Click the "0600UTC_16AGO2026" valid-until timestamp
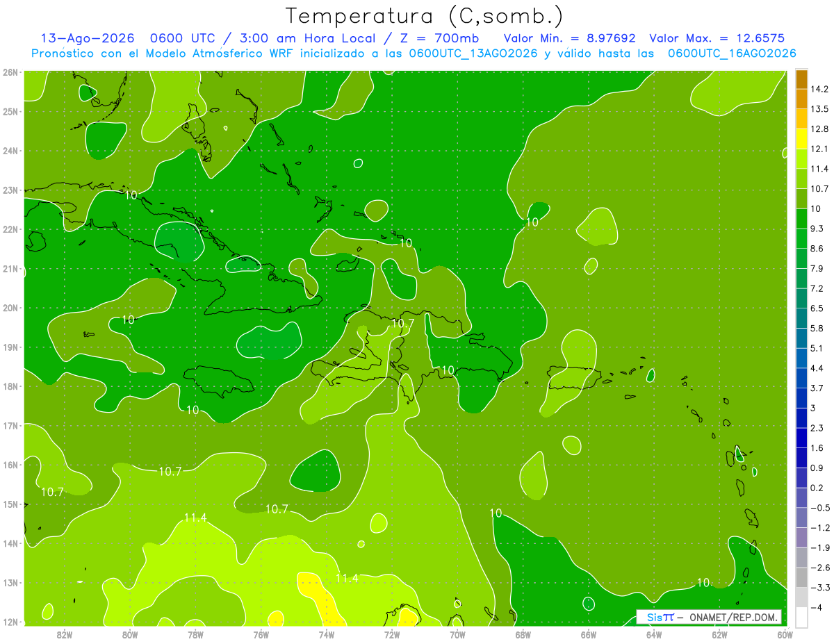Screen dimensions: 834x644 point(732,53)
